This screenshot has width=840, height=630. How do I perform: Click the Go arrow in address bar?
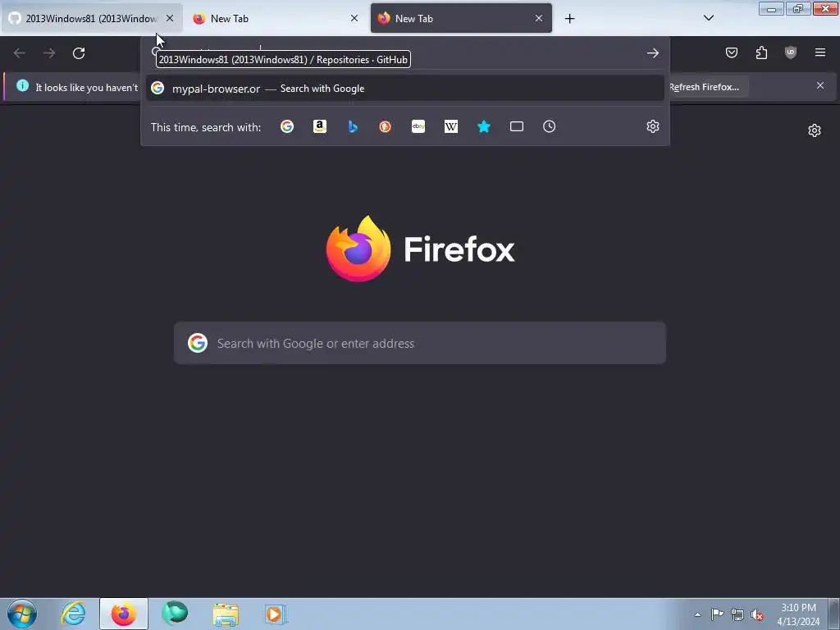(x=652, y=52)
